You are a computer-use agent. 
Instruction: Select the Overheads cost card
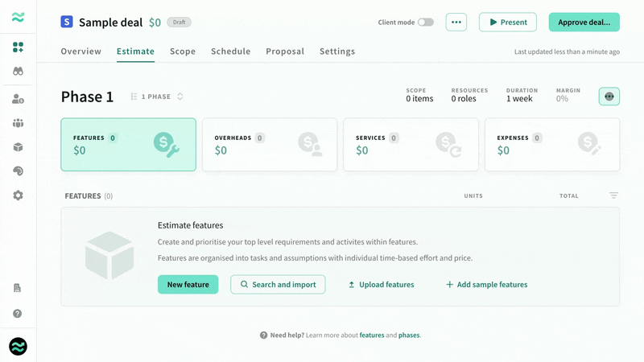pos(269,145)
